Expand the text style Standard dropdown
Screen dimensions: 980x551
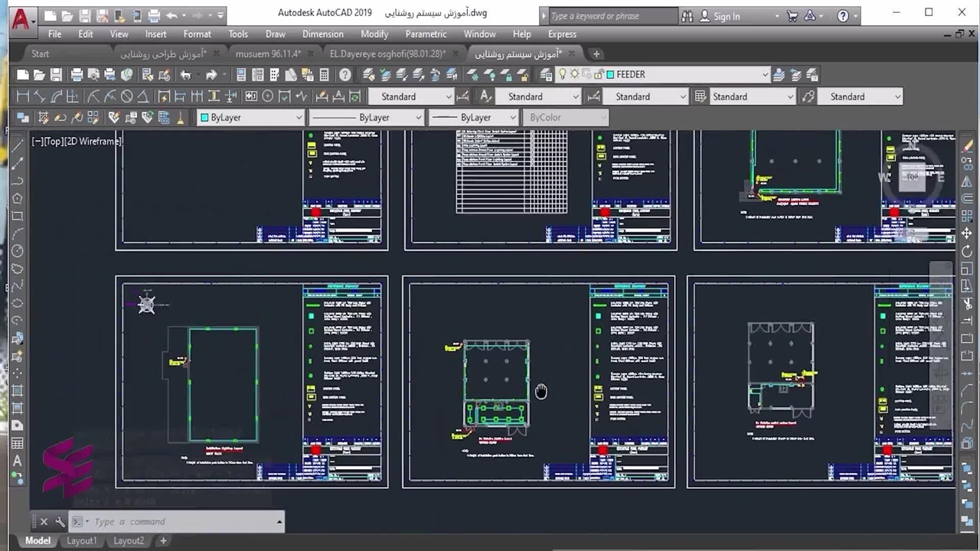pyautogui.click(x=448, y=97)
